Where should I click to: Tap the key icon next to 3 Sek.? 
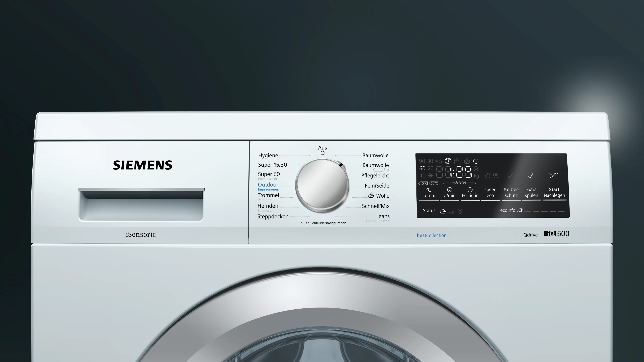tap(455, 183)
